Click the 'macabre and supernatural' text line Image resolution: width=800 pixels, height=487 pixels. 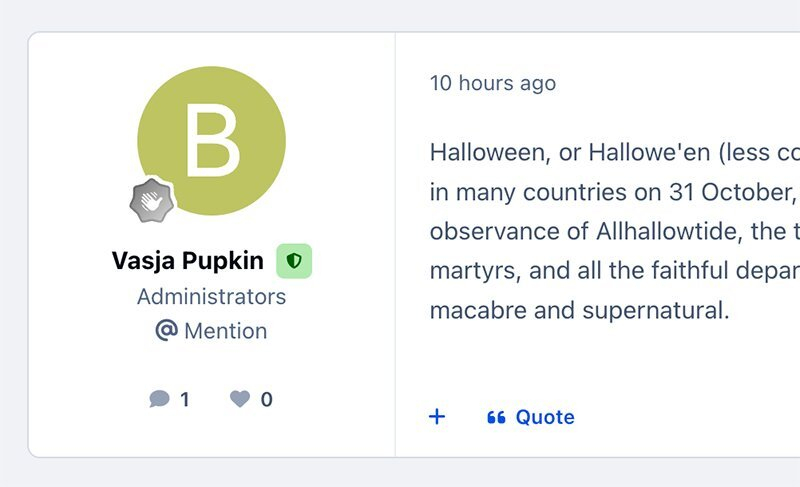[x=579, y=309]
